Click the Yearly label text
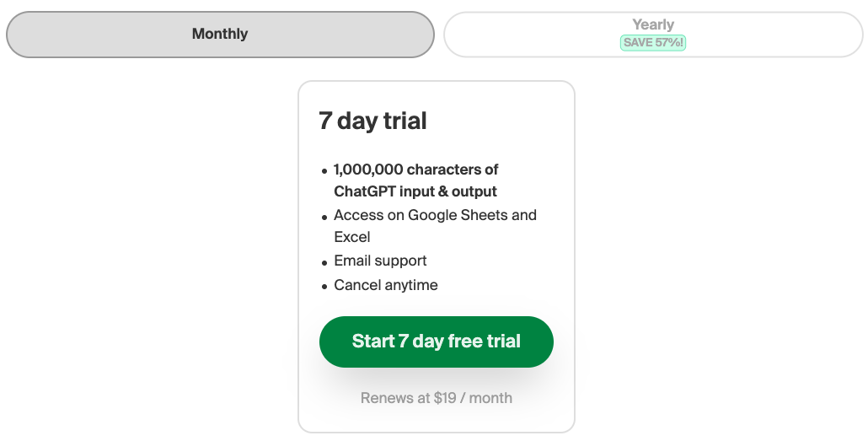 click(x=653, y=25)
